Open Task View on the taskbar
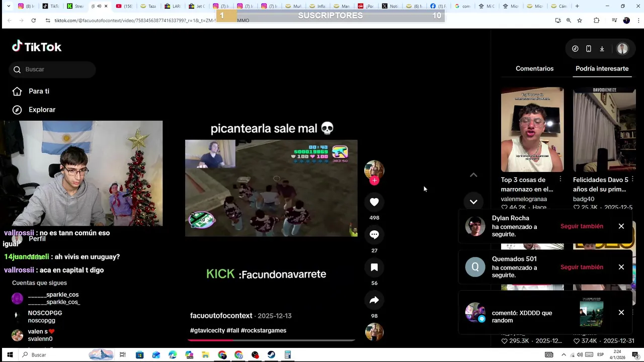Viewport: 644px width, 362px height. click(x=122, y=355)
